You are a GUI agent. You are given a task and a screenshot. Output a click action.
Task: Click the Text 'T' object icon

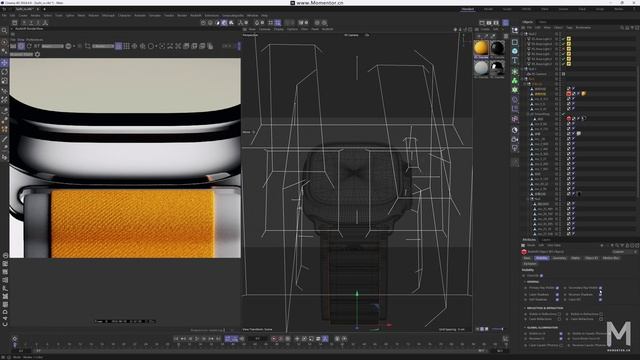click(515, 60)
